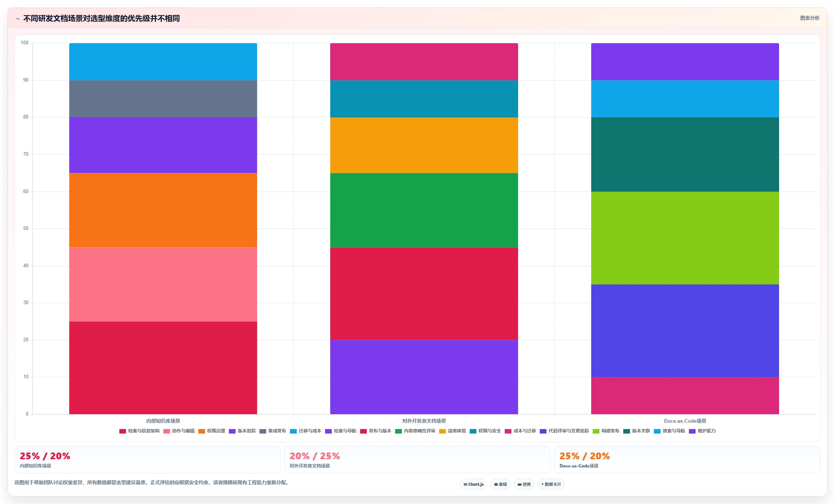
Task: Toggle the 权限治理 legend item
Action: click(x=211, y=431)
